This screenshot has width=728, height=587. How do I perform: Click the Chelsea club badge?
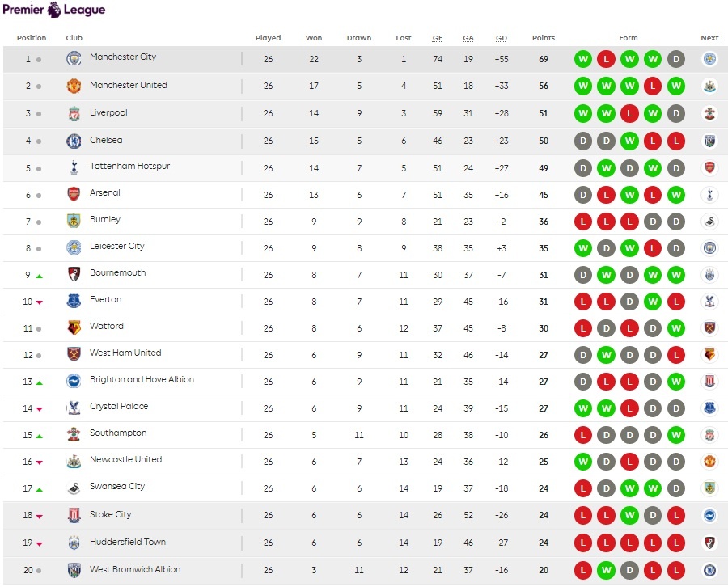(x=74, y=141)
